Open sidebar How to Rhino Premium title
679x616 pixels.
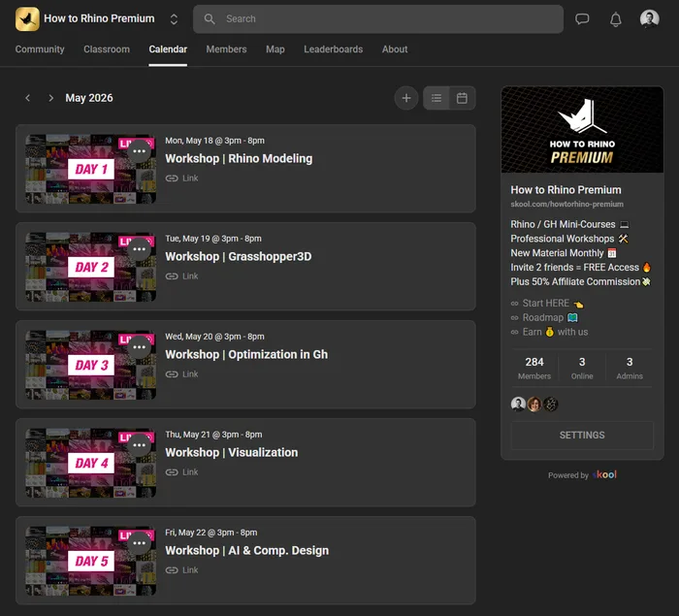(566, 190)
